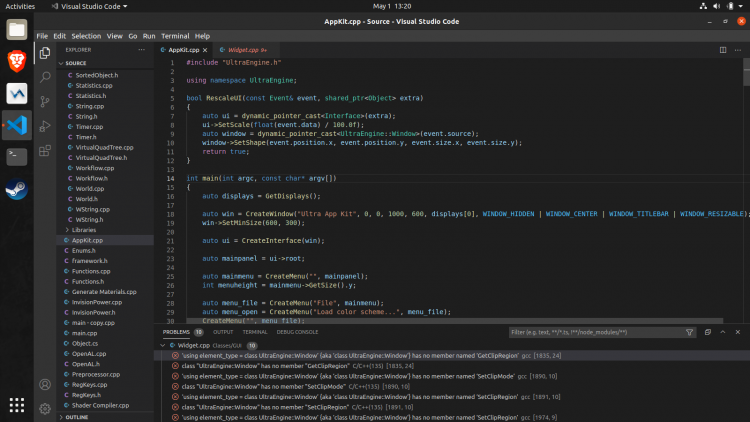The image size is (750, 422).
Task: Open WString.cpp in the explorer
Action: coord(92,210)
